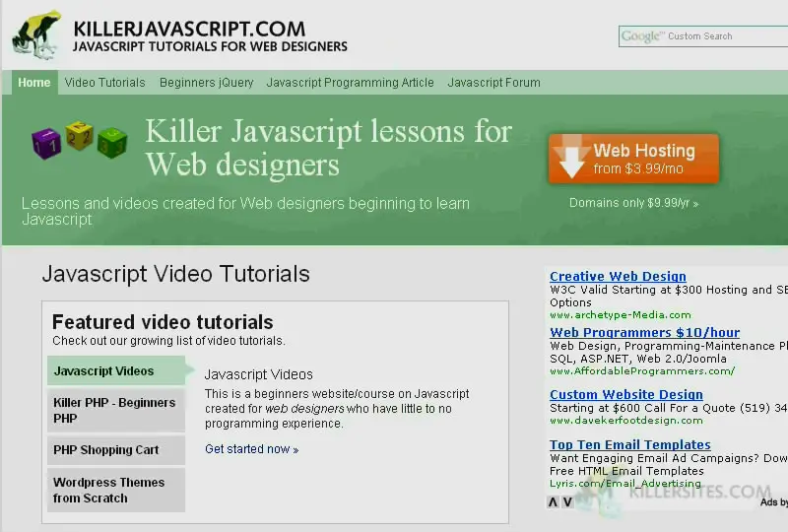Screen dimensions: 788x532
Task: Select Wordpress Themes from Scratch tab
Action: (116, 491)
